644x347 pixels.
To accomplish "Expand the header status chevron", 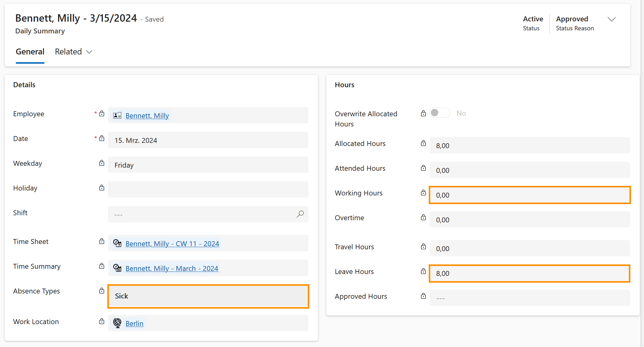I will coord(611,19).
